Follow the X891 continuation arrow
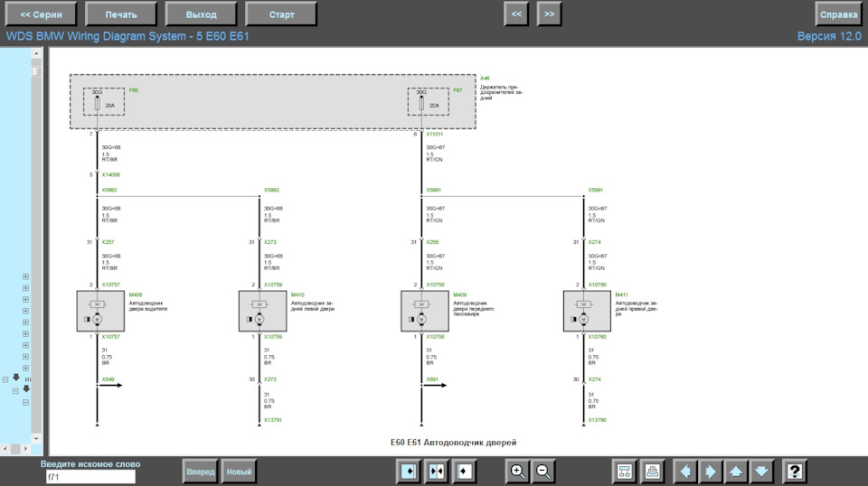Screen dimensions: 868x486 [435, 386]
